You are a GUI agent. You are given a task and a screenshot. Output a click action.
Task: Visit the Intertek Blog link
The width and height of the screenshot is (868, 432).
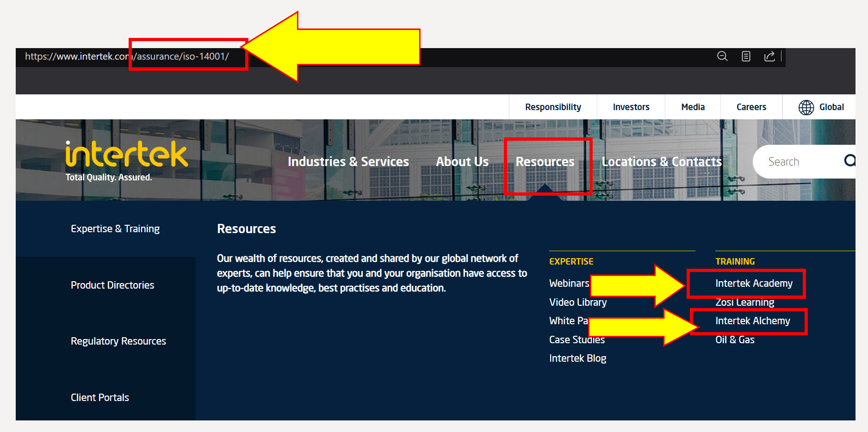pyautogui.click(x=577, y=358)
